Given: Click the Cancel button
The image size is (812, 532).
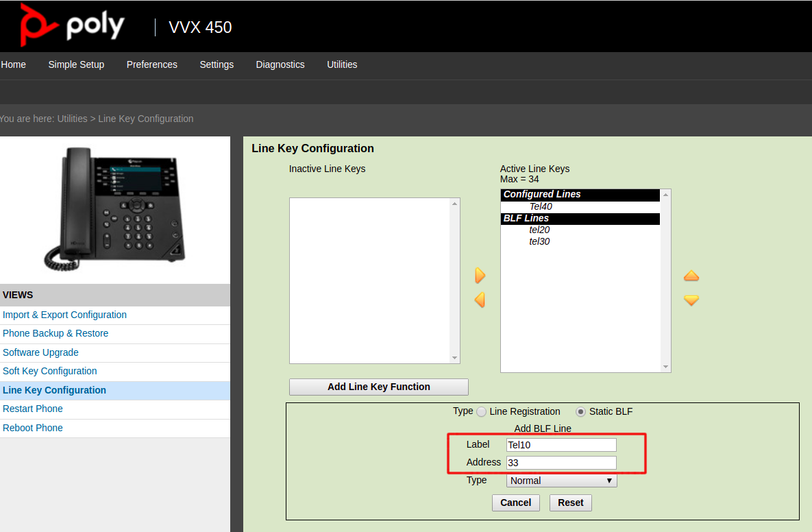Looking at the screenshot, I should 515,503.
